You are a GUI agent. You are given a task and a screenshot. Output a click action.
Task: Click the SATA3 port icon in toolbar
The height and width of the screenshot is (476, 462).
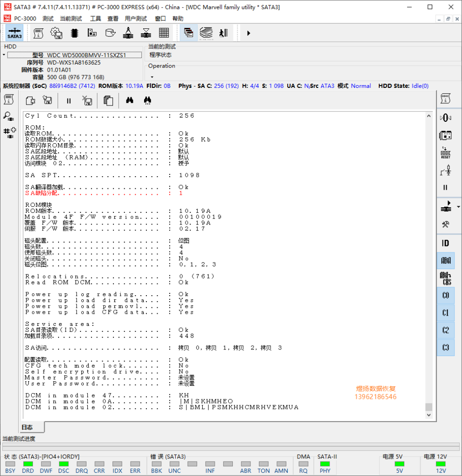coord(14,33)
